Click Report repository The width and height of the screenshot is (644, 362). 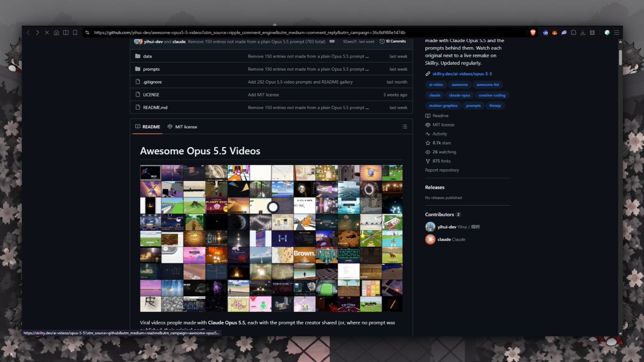(442, 170)
